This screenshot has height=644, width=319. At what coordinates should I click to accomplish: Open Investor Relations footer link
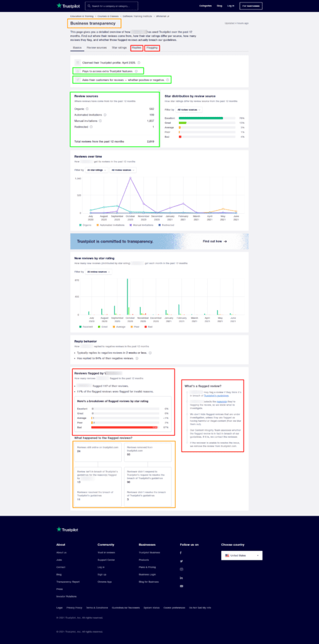pos(67,596)
